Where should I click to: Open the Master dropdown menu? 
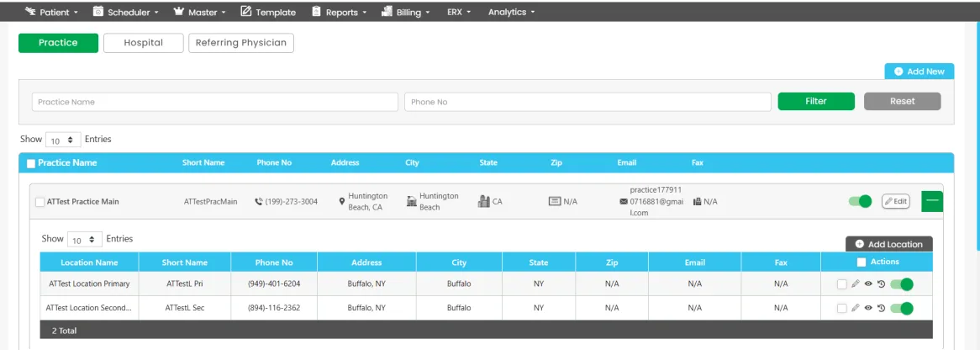coord(199,12)
